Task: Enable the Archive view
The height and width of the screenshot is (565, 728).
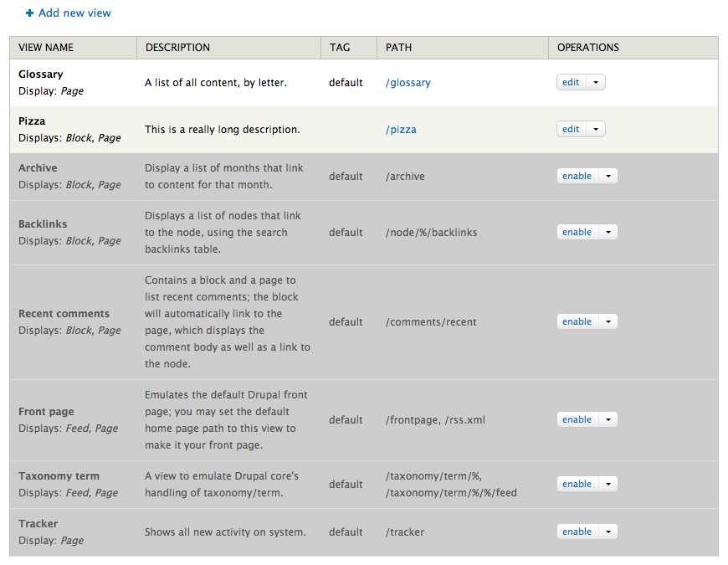Action: 577,176
